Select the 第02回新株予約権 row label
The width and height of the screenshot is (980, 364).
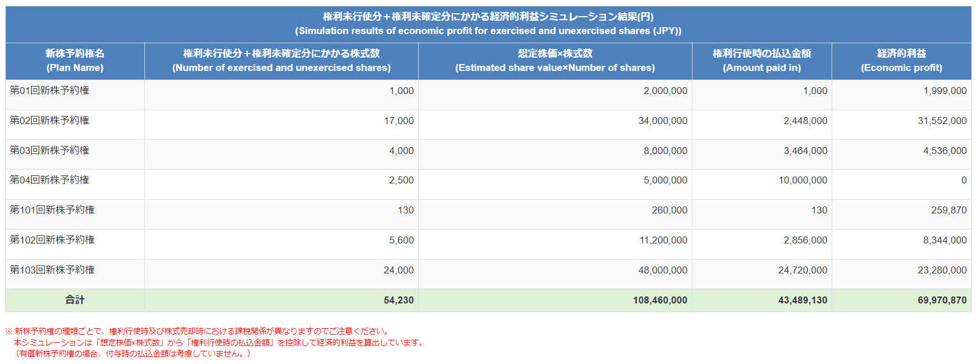pos(50,121)
